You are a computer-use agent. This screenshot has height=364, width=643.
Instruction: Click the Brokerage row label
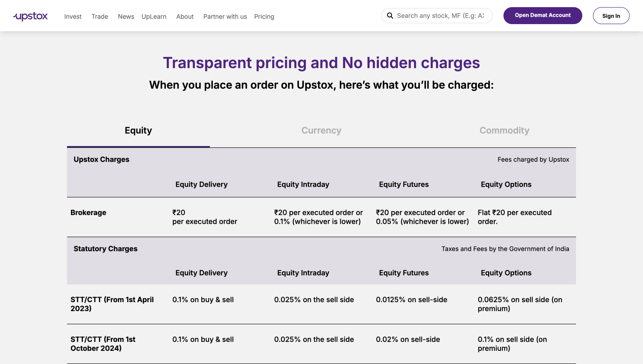pyautogui.click(x=88, y=213)
